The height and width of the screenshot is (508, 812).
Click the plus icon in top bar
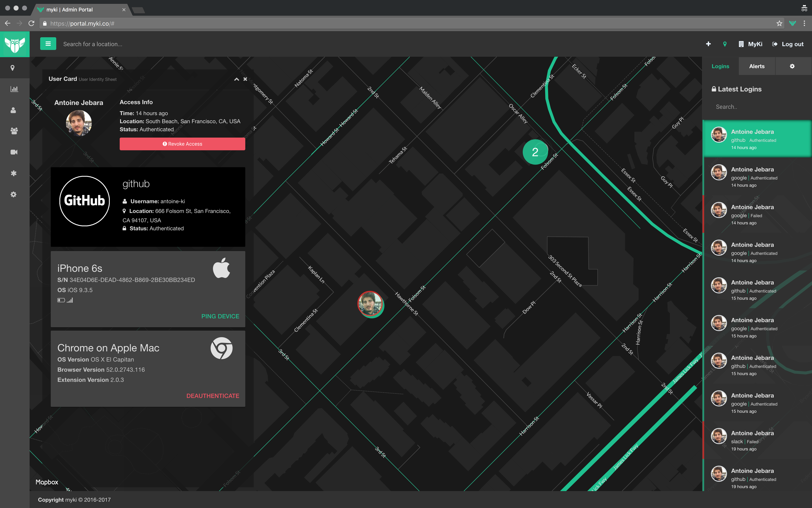click(708, 44)
